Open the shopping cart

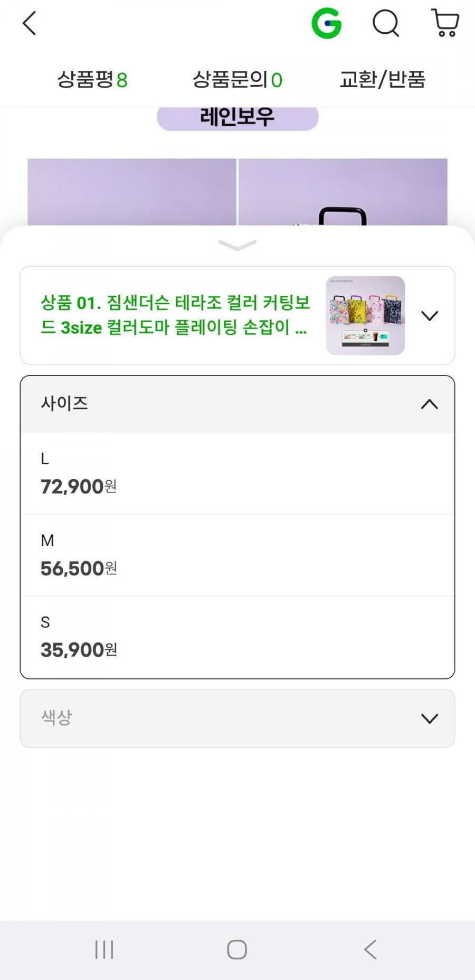(x=445, y=24)
